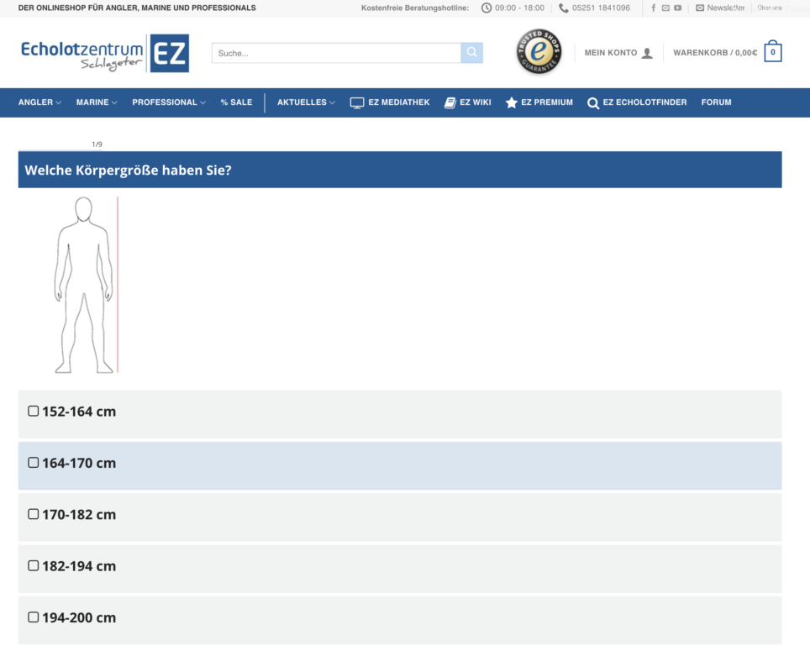Select the 170-182 cm answer label
The height and width of the screenshot is (672, 810).
click(79, 514)
